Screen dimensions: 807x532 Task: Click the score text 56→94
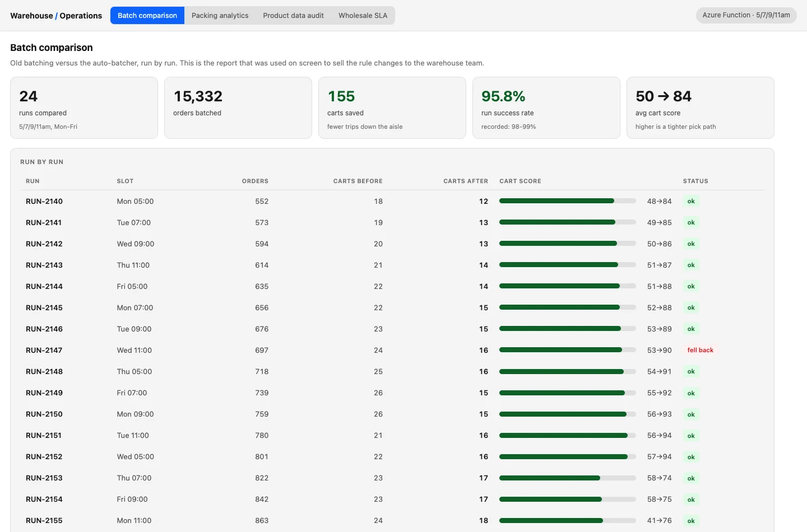pyautogui.click(x=659, y=435)
